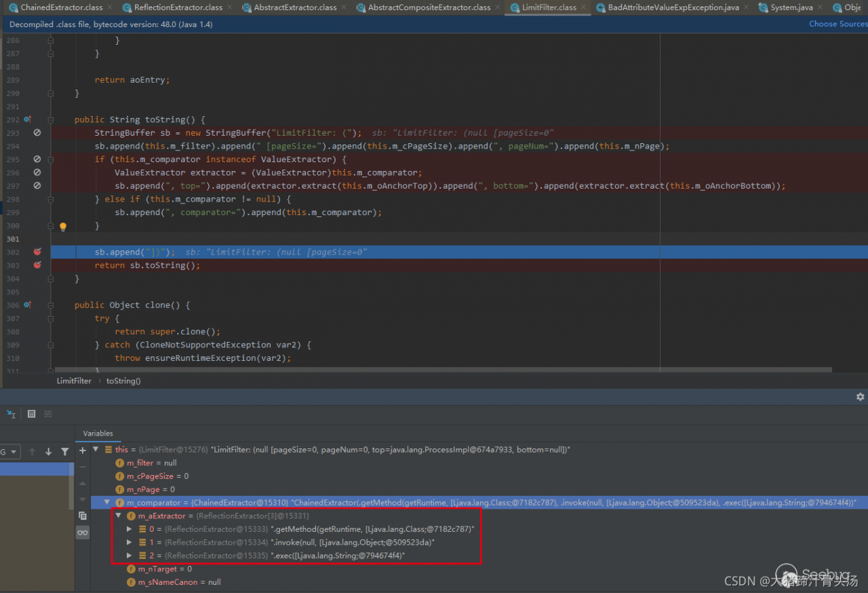Image resolution: width=868 pixels, height=593 pixels.
Task: Switch to the ChainedExtractor.class tab
Action: point(61,7)
